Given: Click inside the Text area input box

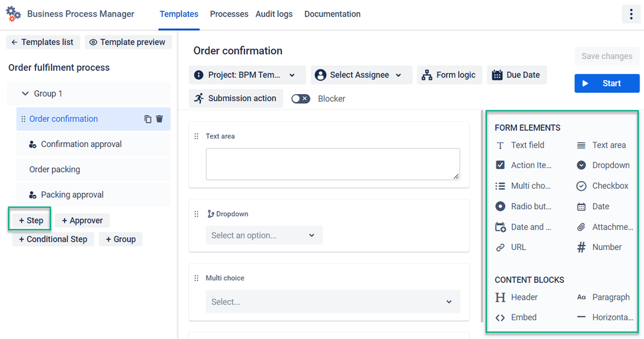Looking at the screenshot, I should 333,164.
